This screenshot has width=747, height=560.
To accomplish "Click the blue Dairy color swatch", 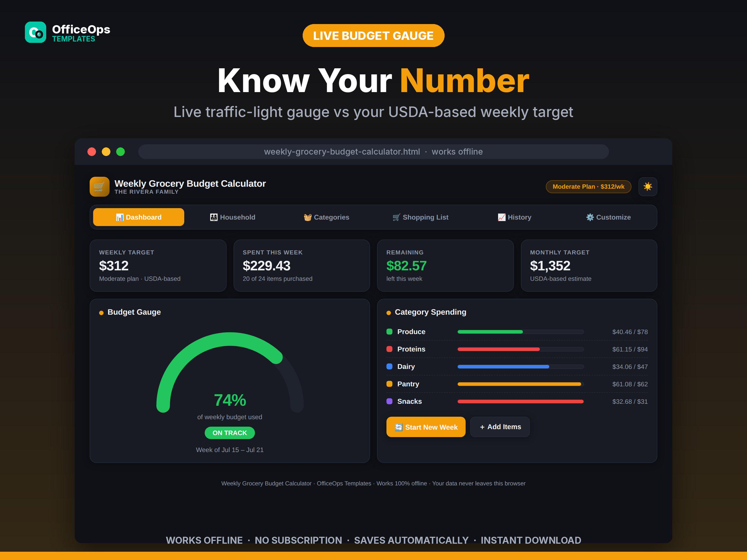I will pos(389,366).
